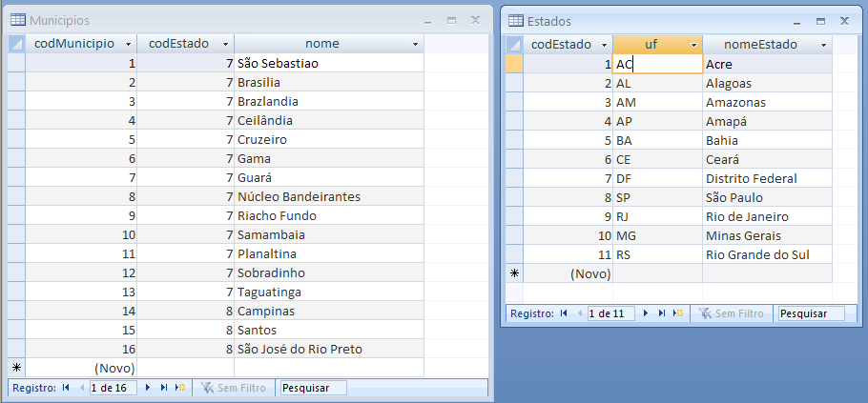The width and height of the screenshot is (868, 403).
Task: Click the cell Brazlandia
Action: coord(329,101)
